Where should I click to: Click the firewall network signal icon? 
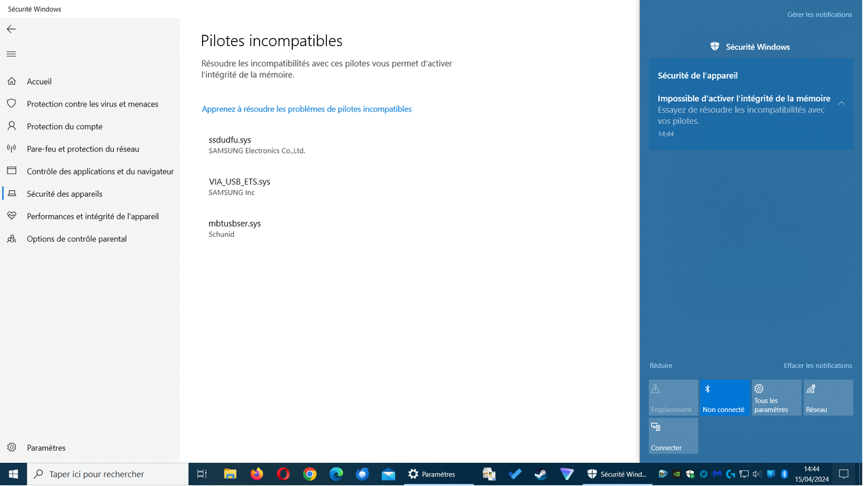click(x=12, y=149)
